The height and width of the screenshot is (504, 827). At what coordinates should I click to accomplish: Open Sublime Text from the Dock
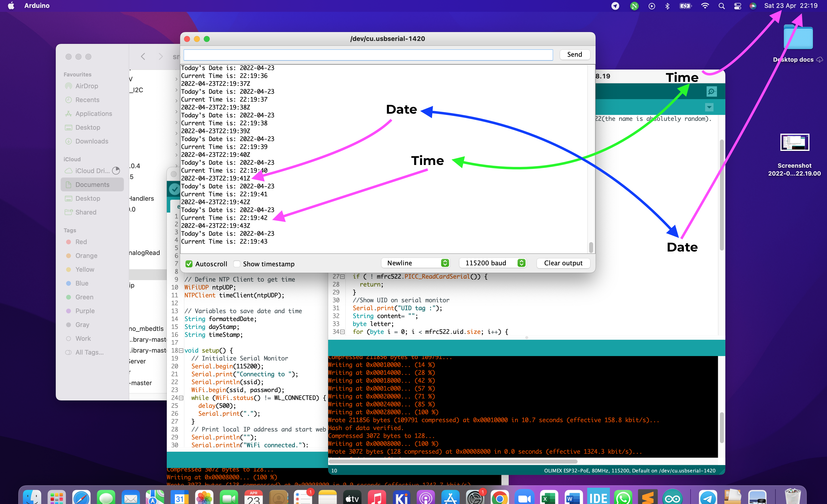(x=647, y=497)
